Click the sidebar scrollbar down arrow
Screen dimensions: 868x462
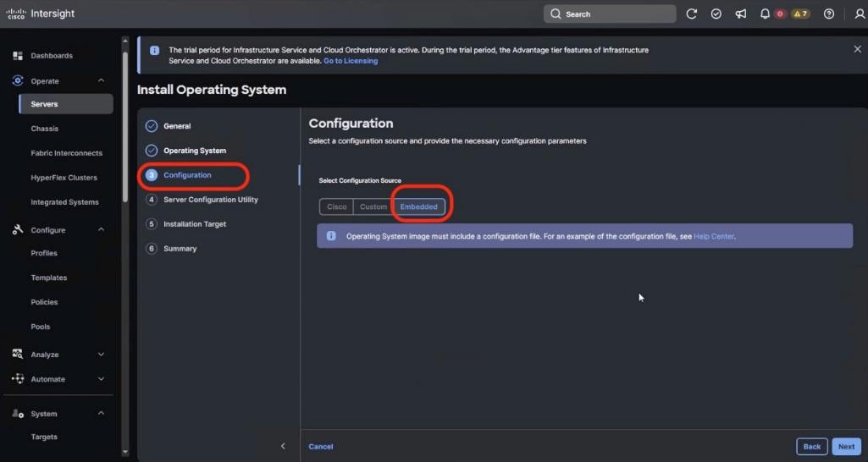[125, 452]
